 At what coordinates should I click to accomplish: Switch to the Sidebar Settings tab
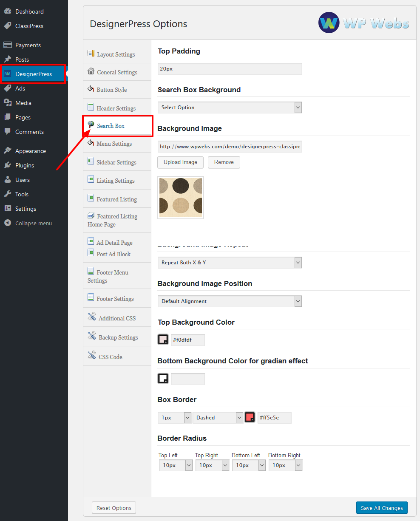(117, 162)
